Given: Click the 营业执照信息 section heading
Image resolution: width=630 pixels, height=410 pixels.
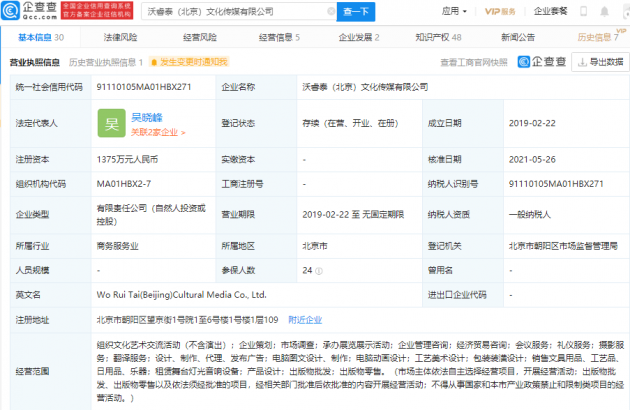Looking at the screenshot, I should pos(35,62).
